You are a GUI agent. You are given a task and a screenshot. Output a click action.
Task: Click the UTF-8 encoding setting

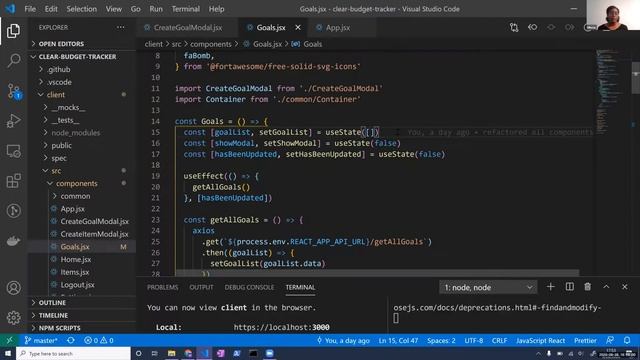(473, 340)
